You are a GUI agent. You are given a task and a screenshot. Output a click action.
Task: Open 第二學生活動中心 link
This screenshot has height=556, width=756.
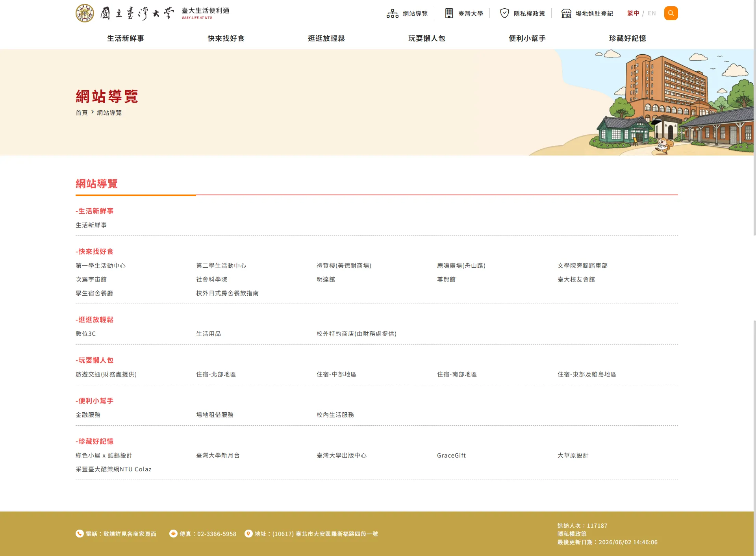(221, 266)
